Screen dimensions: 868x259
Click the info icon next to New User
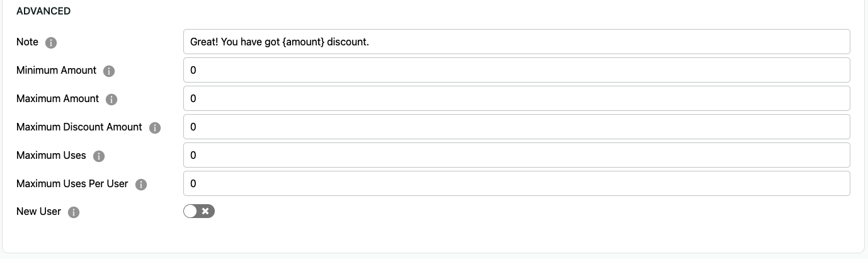[x=74, y=212]
